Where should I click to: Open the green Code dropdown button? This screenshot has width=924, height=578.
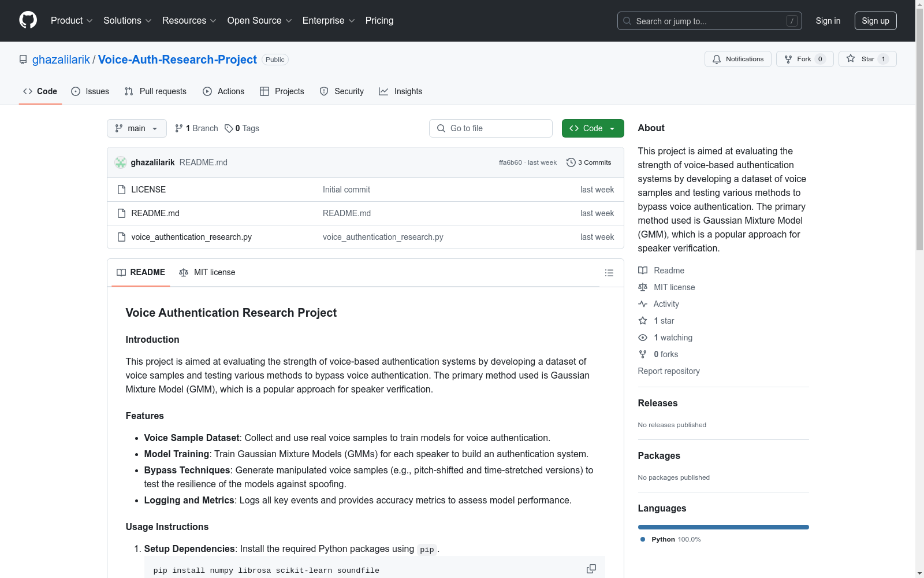click(x=593, y=128)
